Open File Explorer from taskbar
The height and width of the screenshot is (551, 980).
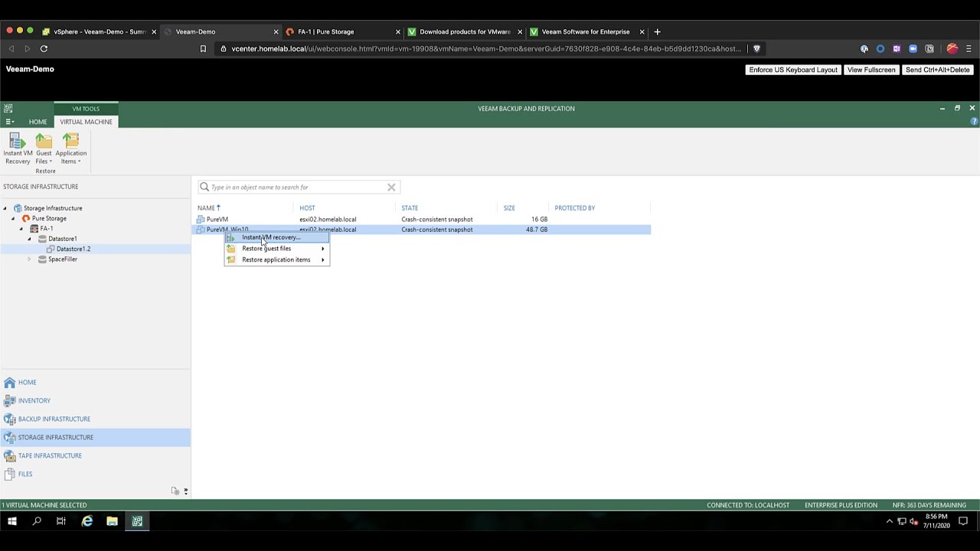coord(112,521)
